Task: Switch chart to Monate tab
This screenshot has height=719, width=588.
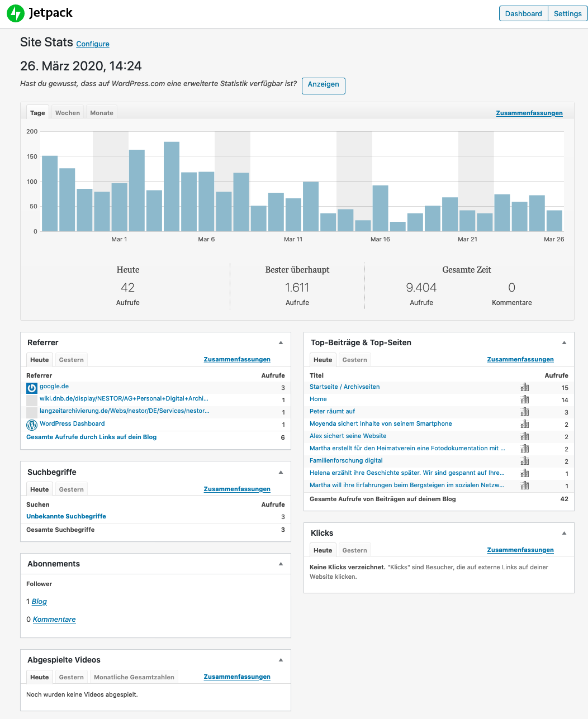Action: click(x=102, y=113)
